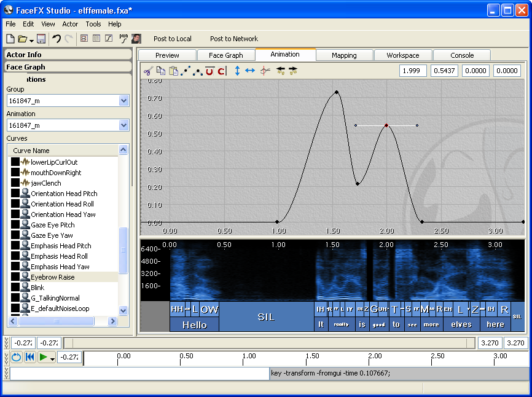This screenshot has height=397, width=532.
Task: Click the Save floppy disk icon
Action: 41,39
